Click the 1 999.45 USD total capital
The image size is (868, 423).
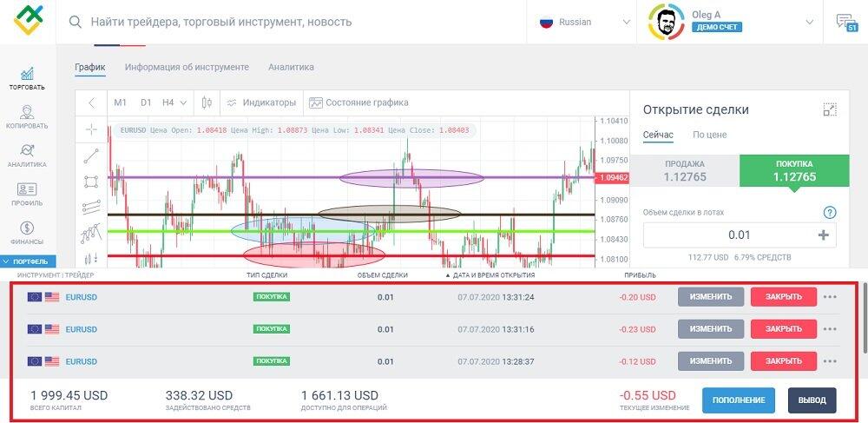click(69, 395)
